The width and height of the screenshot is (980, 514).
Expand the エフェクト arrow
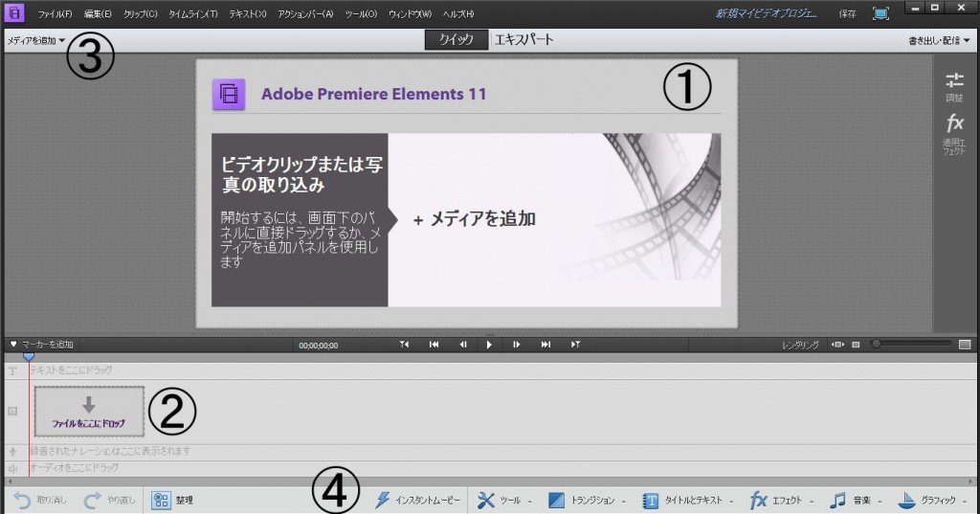pos(812,502)
